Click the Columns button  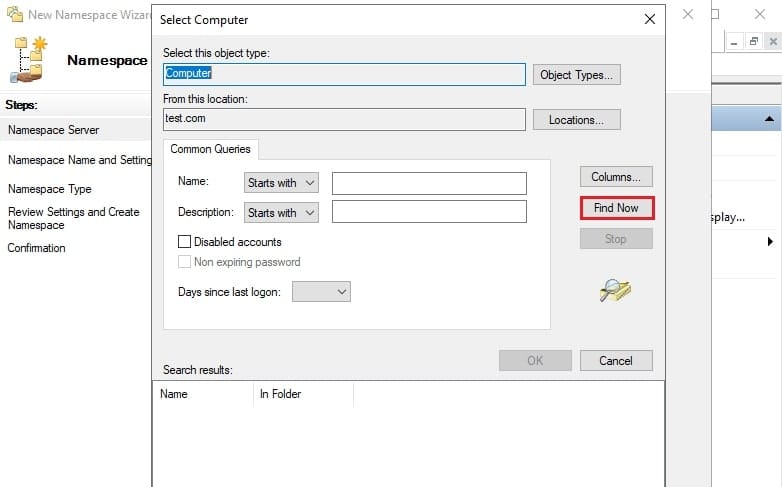(x=616, y=177)
